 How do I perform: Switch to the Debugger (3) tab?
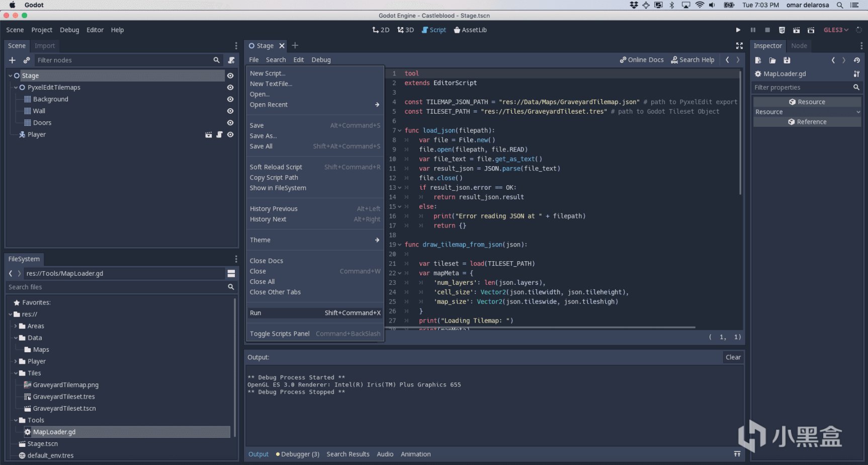[299, 454]
